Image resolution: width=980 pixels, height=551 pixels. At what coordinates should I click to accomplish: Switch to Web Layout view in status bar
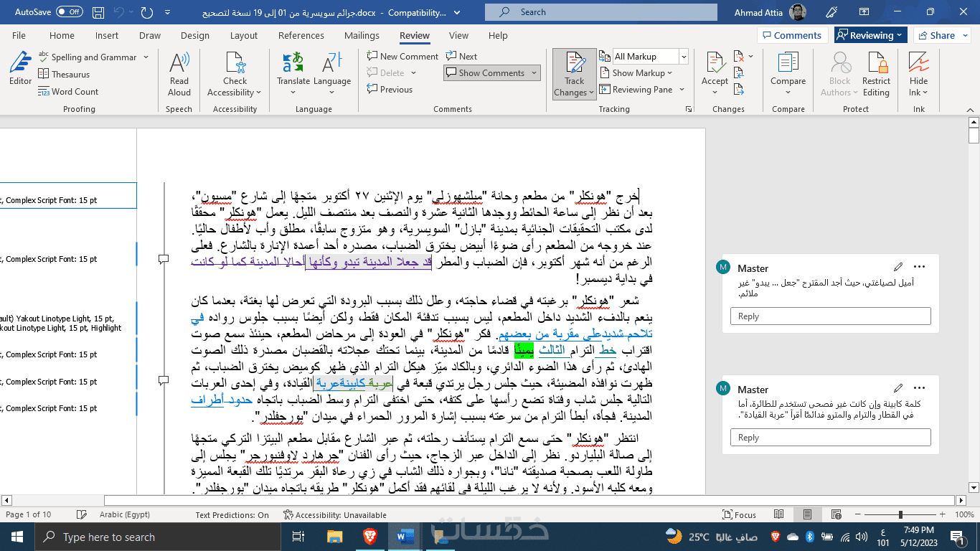tap(834, 514)
